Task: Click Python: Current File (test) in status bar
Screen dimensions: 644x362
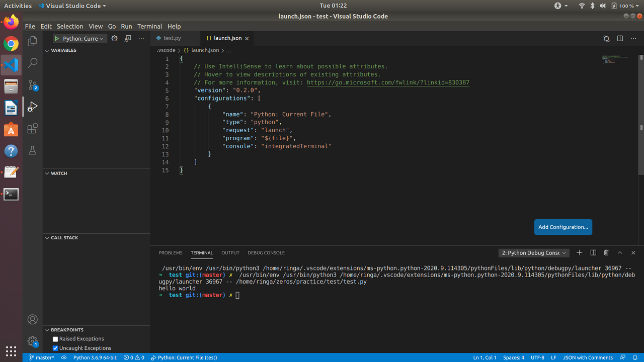Action: coord(184,357)
